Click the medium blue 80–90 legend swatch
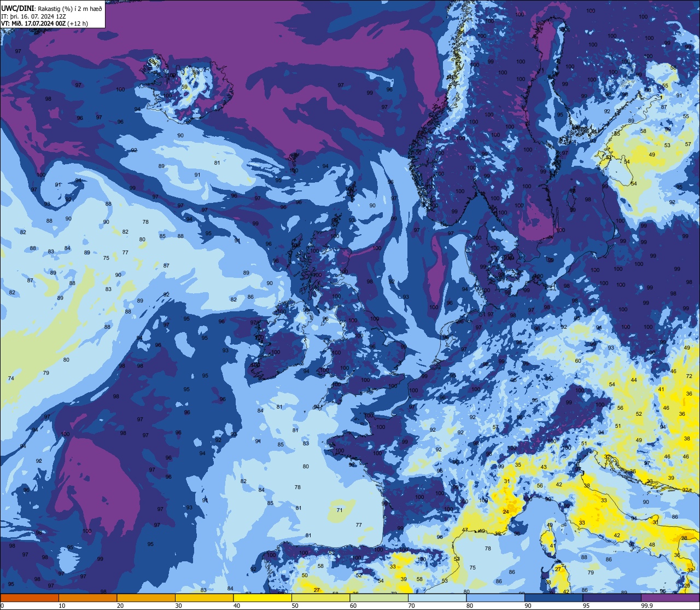 tap(495, 597)
